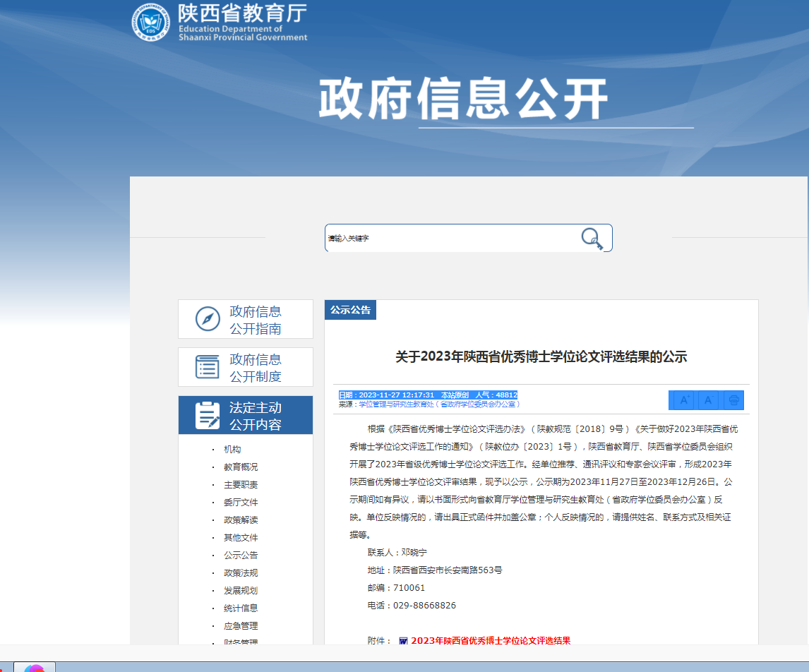Select the print article icon
This screenshot has width=809, height=672.
coord(733,400)
